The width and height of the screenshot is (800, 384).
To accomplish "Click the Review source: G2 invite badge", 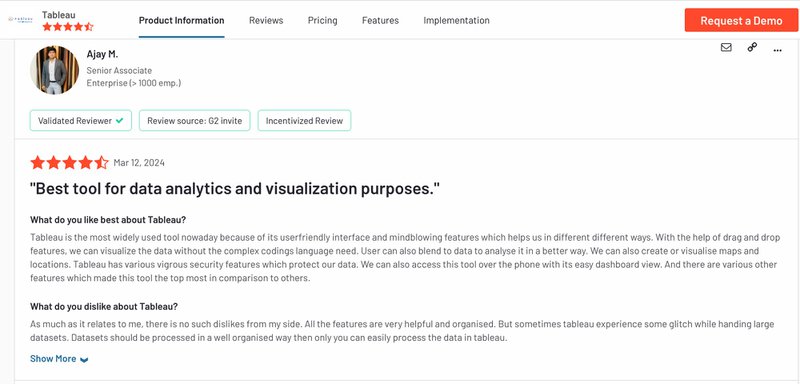I will 195,121.
